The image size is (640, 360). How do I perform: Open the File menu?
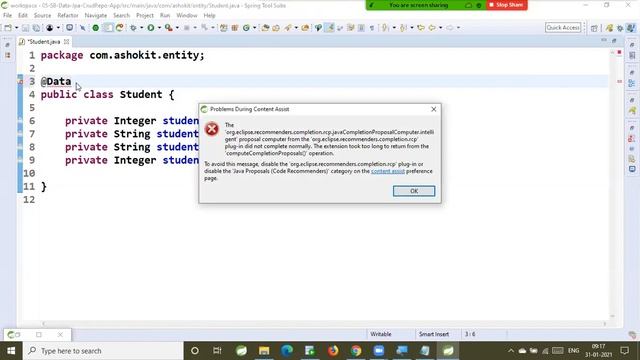(7, 15)
